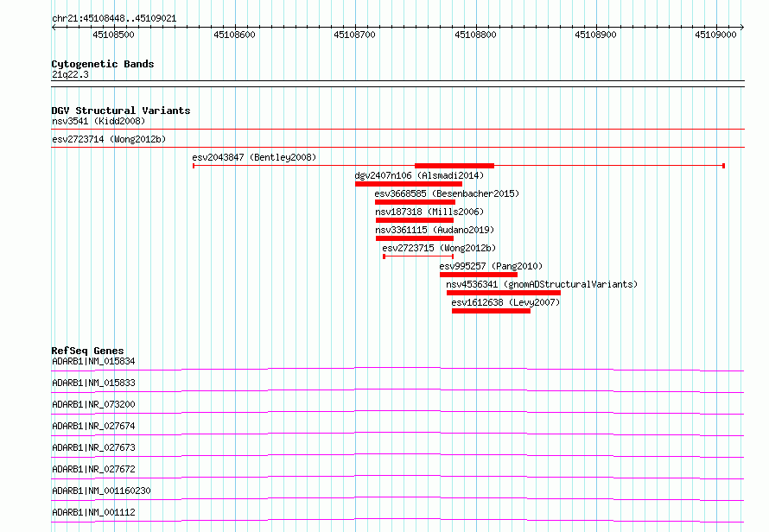Select the ADARB1|NM_015834 transcript label

(93, 361)
